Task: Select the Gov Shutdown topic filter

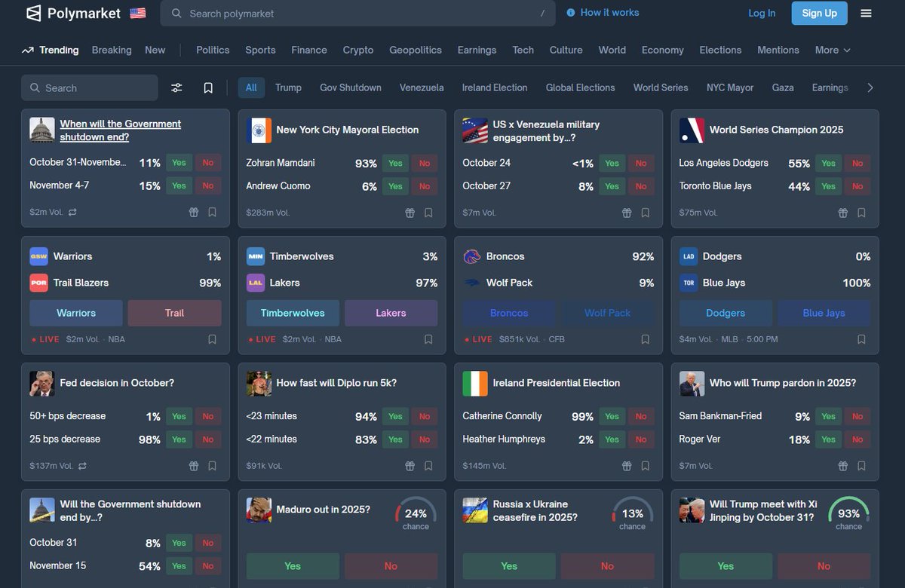Action: (x=351, y=87)
